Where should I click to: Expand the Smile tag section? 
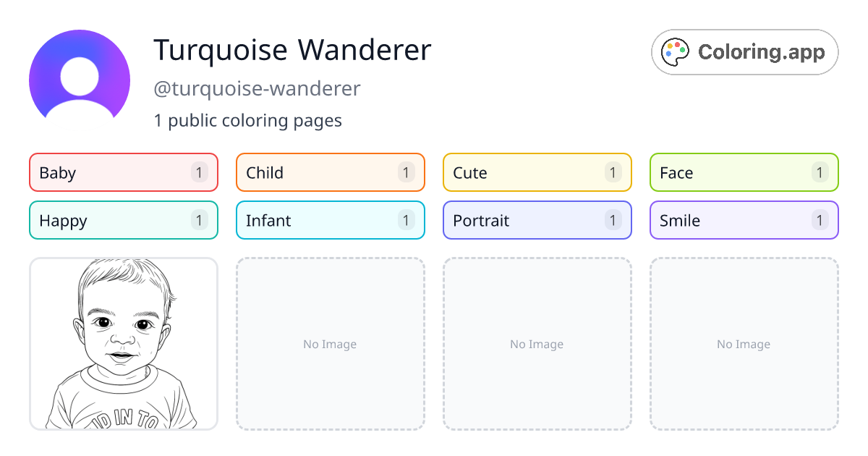[744, 220]
